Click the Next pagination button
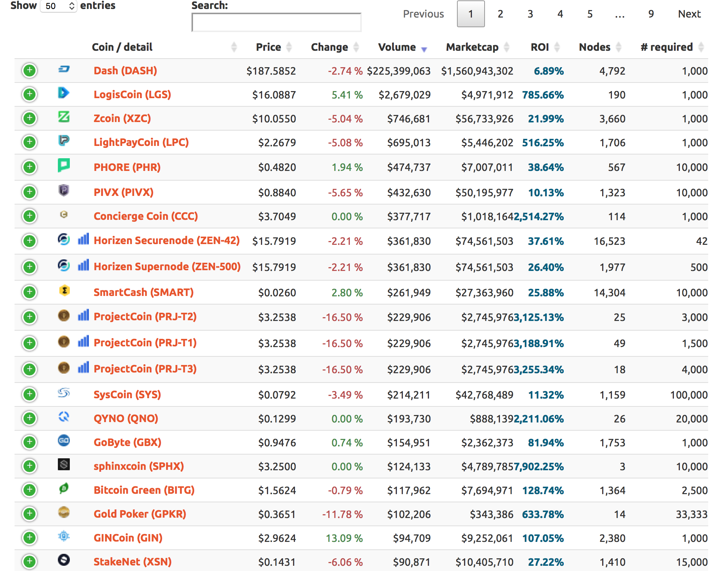Screen dimensions: 728x571 tap(689, 14)
